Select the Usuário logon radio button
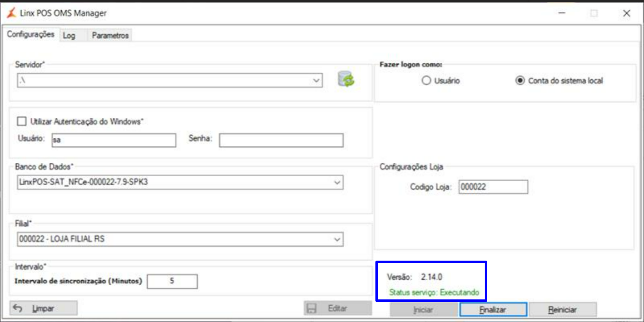This screenshot has height=322, width=644. click(426, 80)
